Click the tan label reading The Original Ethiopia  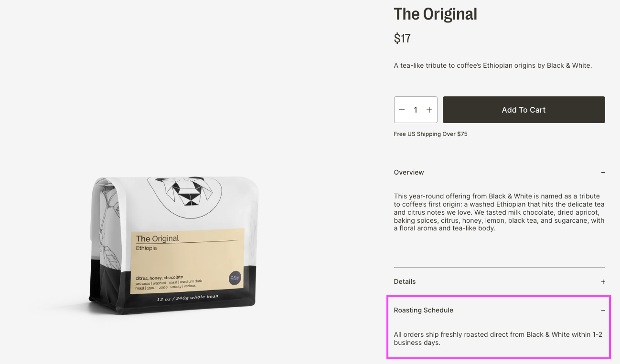[x=188, y=261]
